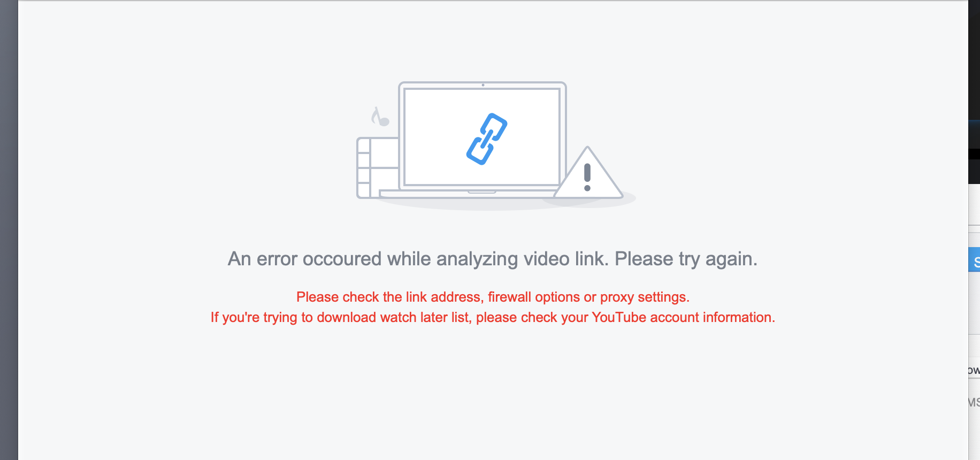Click the gray window strip on left edge
980x460 pixels.
(9, 230)
